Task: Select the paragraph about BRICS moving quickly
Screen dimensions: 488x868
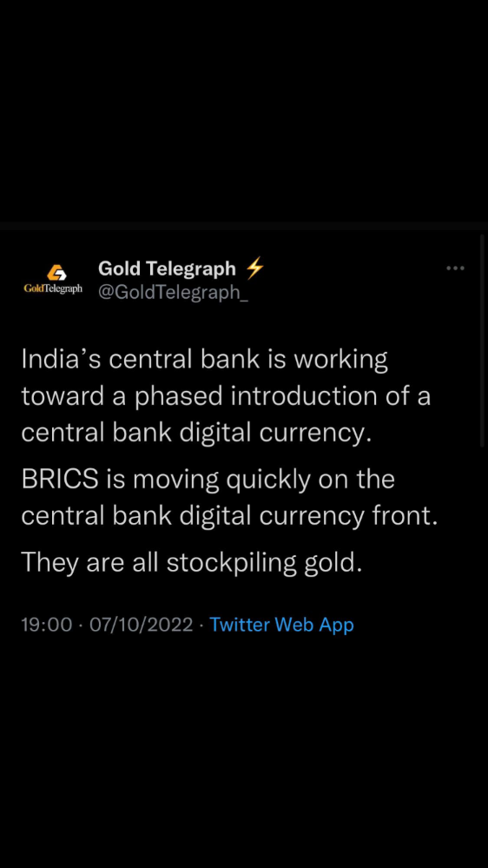Action: pos(229,498)
